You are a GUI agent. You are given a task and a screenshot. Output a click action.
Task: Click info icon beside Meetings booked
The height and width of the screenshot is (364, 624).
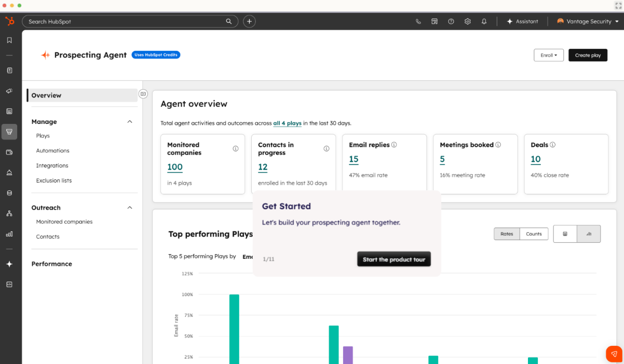(x=498, y=145)
